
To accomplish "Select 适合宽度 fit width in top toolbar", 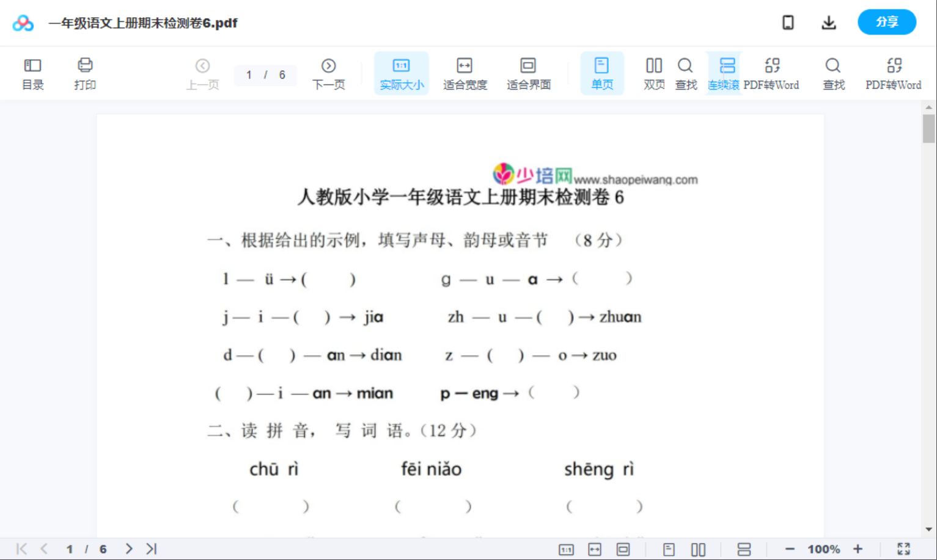I will click(465, 73).
